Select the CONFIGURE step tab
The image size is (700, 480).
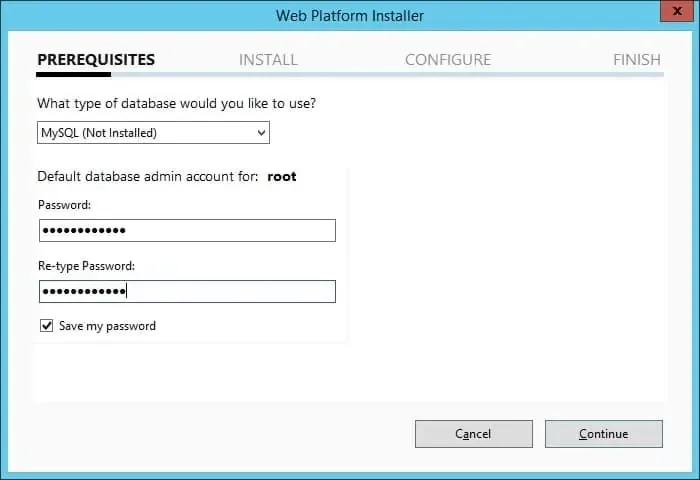[448, 59]
